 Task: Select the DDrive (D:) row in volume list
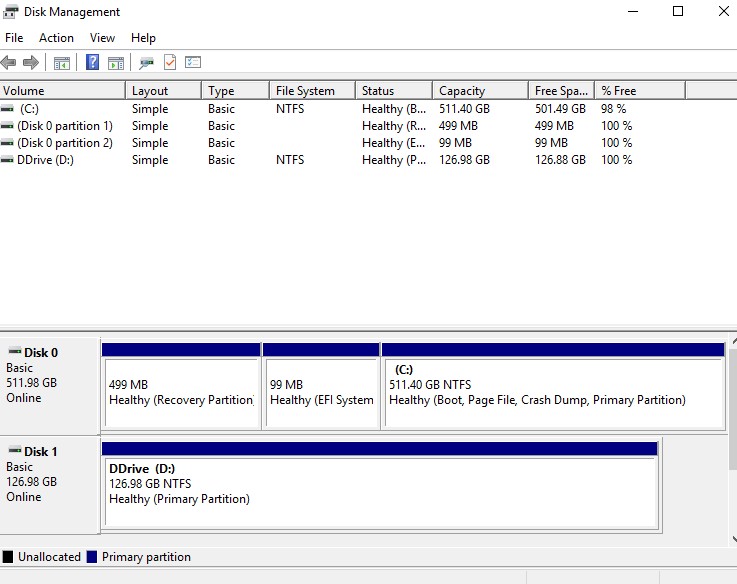coord(46,160)
